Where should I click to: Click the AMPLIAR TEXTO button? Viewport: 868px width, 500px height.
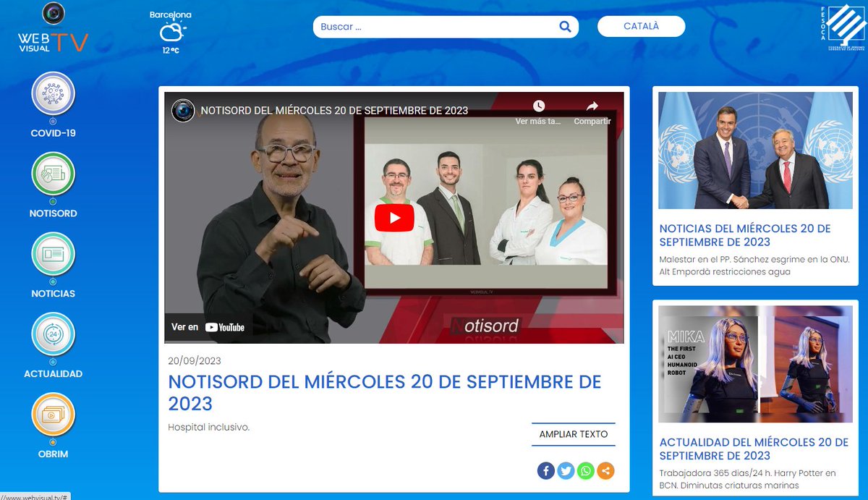[x=573, y=433]
